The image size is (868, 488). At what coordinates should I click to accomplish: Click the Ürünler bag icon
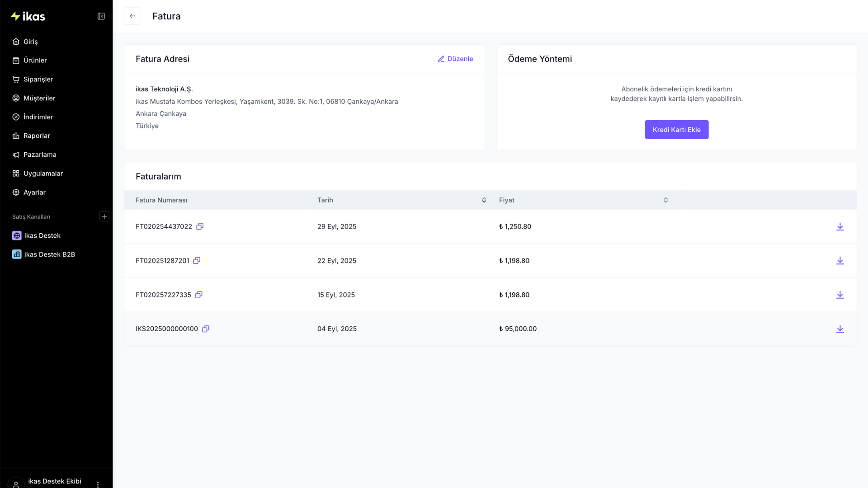point(16,61)
